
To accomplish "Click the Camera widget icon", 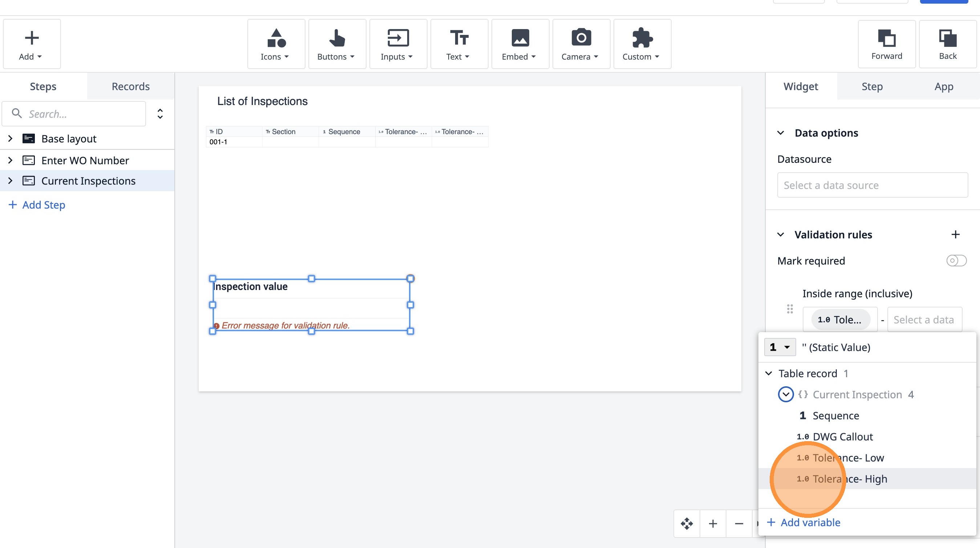I will click(581, 38).
